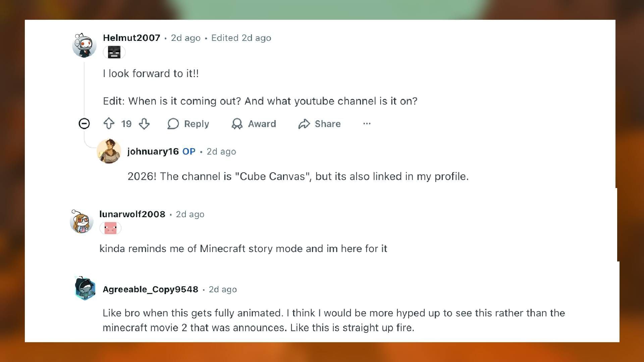
Task: Click lunarwolf2008's pink pig flair icon
Action: pos(110,228)
